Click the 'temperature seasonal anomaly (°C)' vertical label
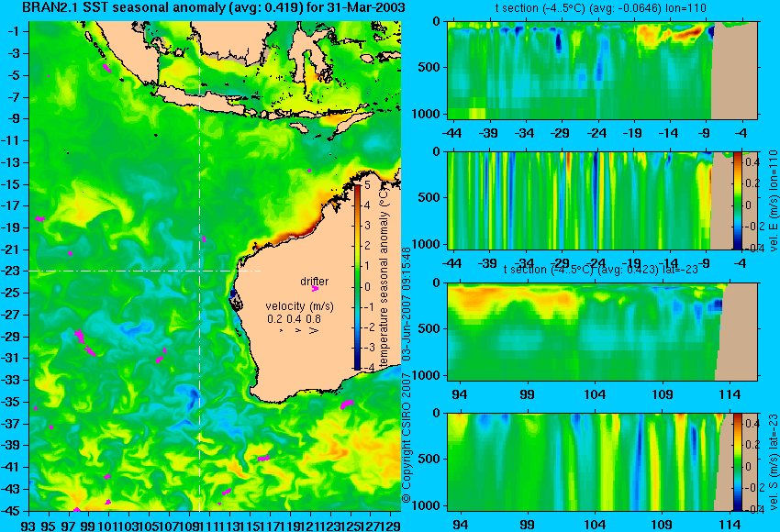Viewport: 780px width, 532px height. pyautogui.click(x=384, y=277)
